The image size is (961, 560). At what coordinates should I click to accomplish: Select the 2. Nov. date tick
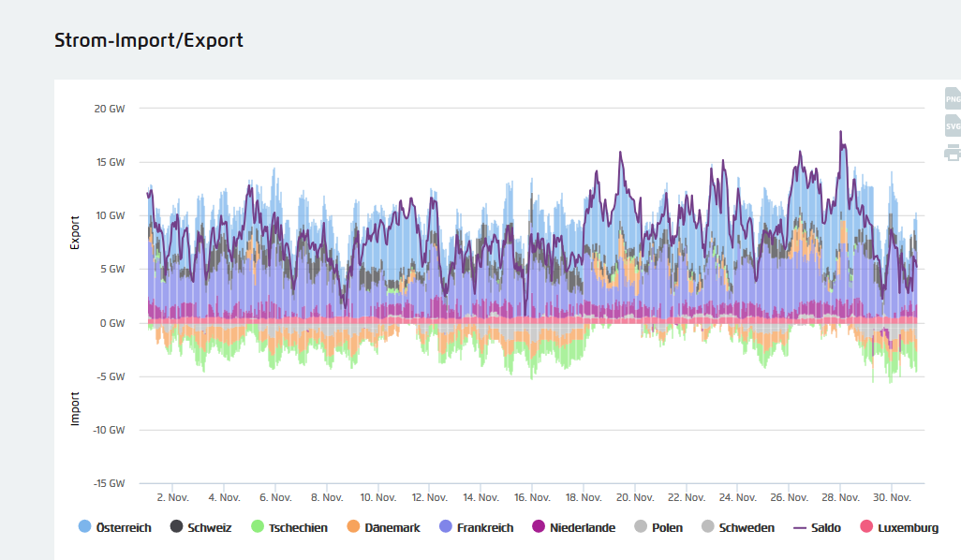(172, 497)
